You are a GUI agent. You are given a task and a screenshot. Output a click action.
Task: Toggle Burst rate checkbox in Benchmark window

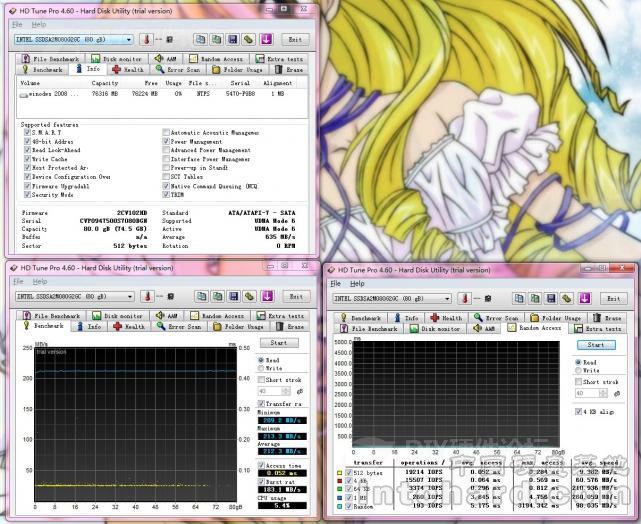(x=261, y=481)
